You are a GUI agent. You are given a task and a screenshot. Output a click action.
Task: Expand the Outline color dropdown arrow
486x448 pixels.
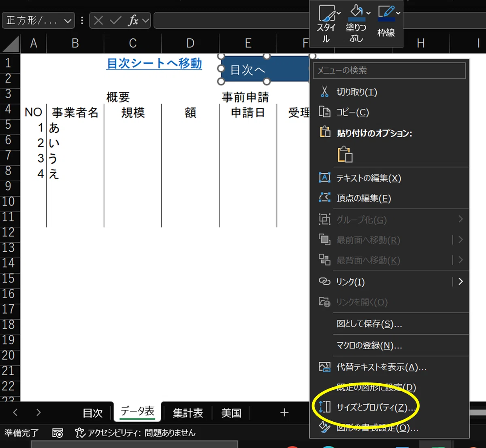(398, 14)
